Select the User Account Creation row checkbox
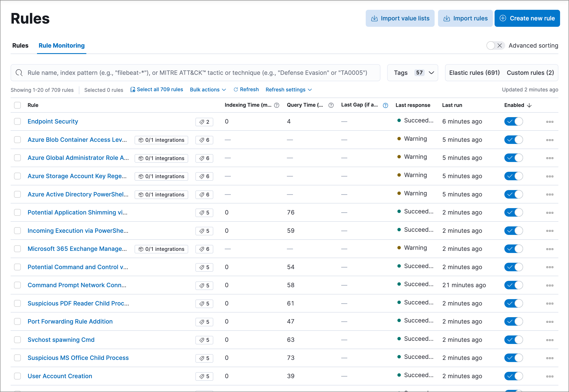The height and width of the screenshot is (392, 569). (x=17, y=376)
